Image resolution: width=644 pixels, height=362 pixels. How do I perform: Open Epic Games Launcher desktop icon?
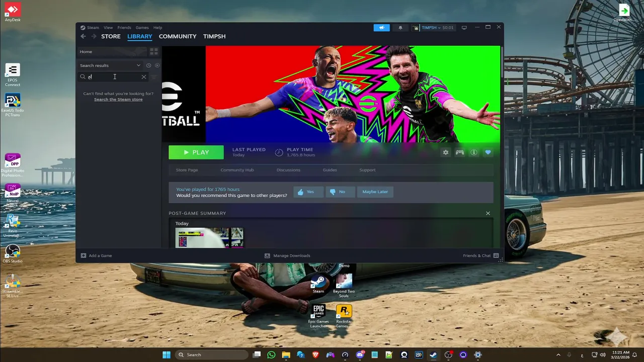[x=318, y=316]
